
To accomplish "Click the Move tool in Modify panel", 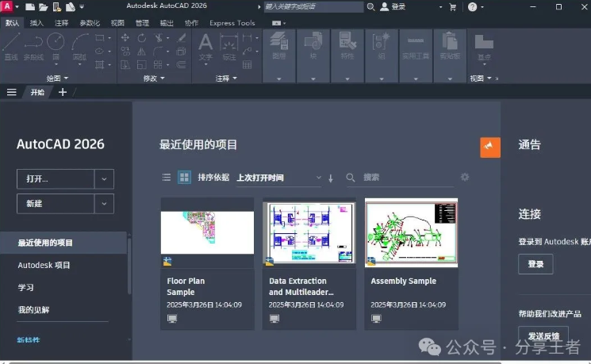I will 125,38.
